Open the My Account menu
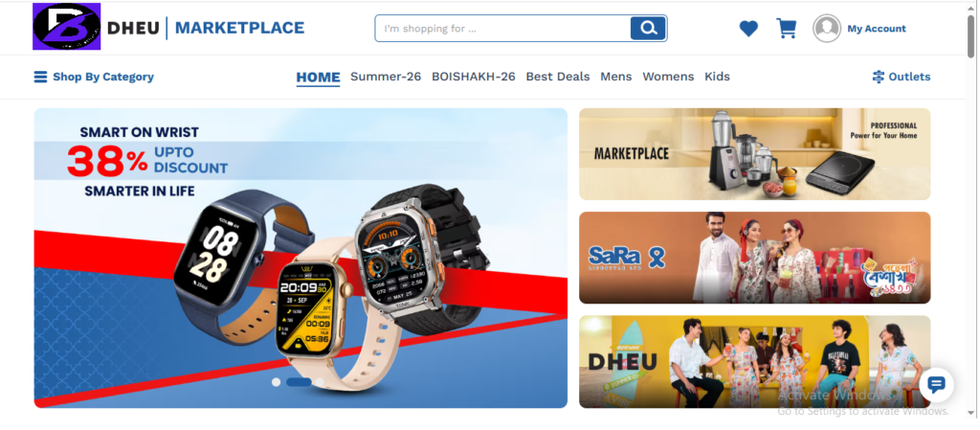Image resolution: width=980 pixels, height=430 pixels. [x=877, y=29]
